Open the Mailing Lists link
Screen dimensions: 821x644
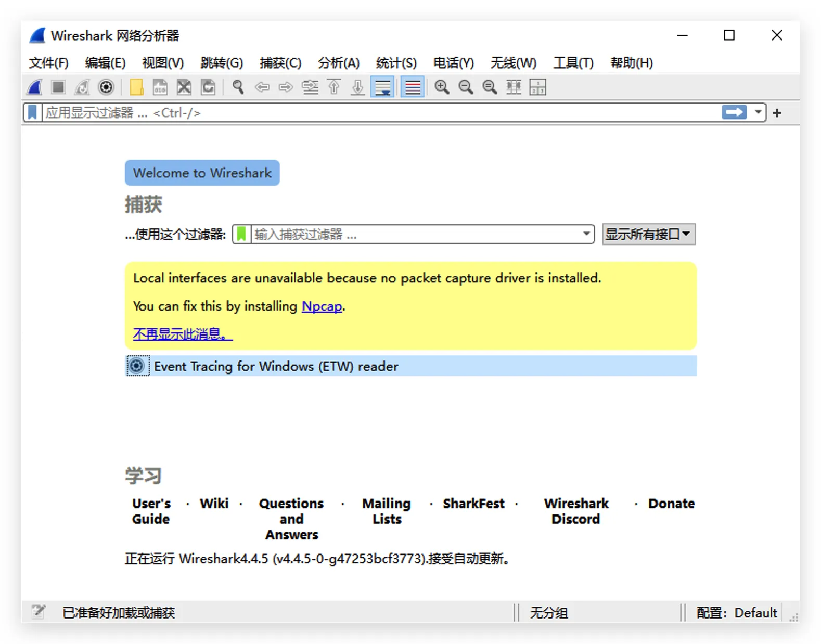[x=387, y=511]
